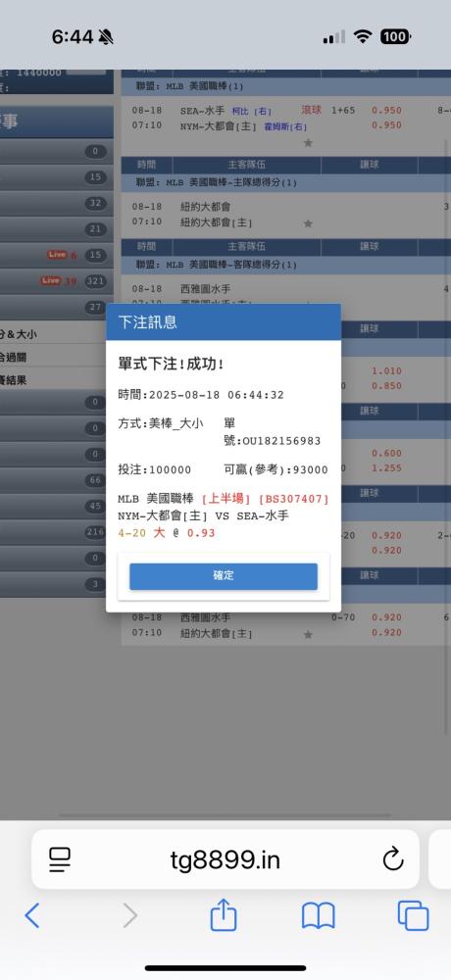Reload the tg8899.in page
Screen dimensions: 451x980
click(393, 860)
